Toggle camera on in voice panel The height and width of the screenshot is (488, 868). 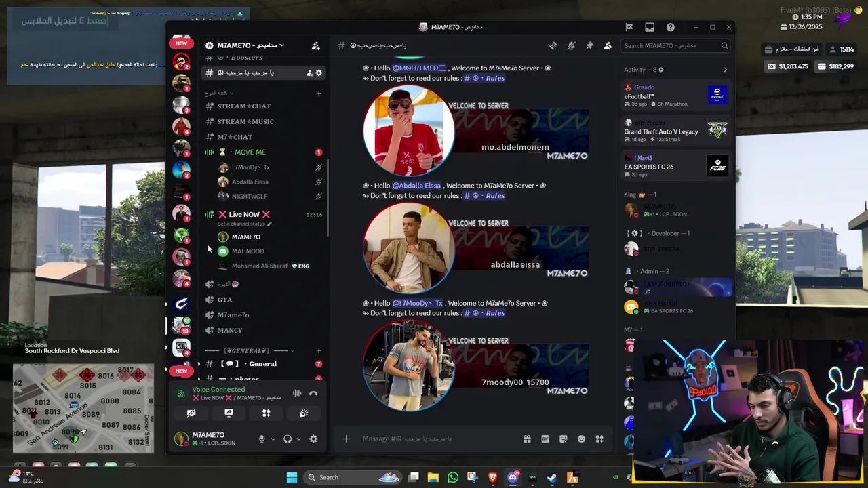[x=191, y=413]
